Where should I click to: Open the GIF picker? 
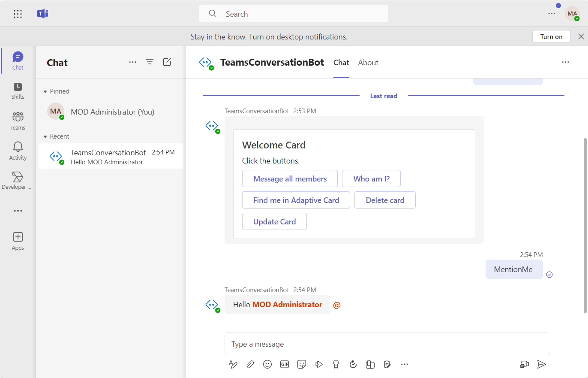pyautogui.click(x=285, y=364)
